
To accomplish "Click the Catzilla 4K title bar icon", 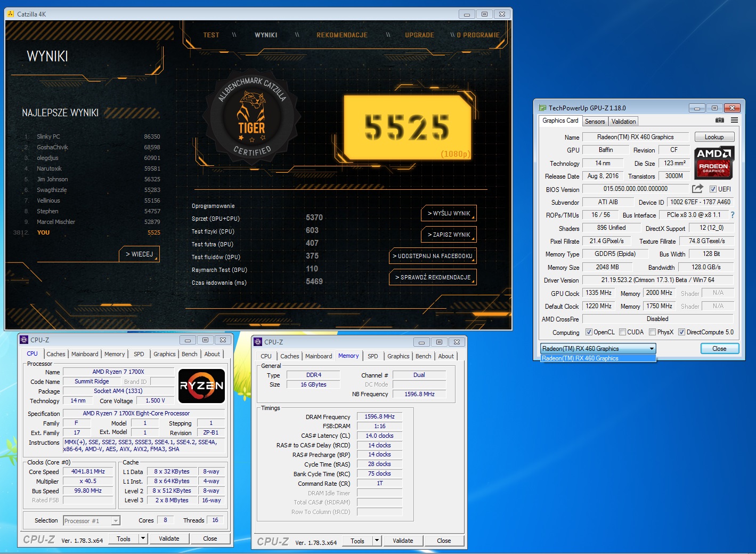I will (x=11, y=14).
